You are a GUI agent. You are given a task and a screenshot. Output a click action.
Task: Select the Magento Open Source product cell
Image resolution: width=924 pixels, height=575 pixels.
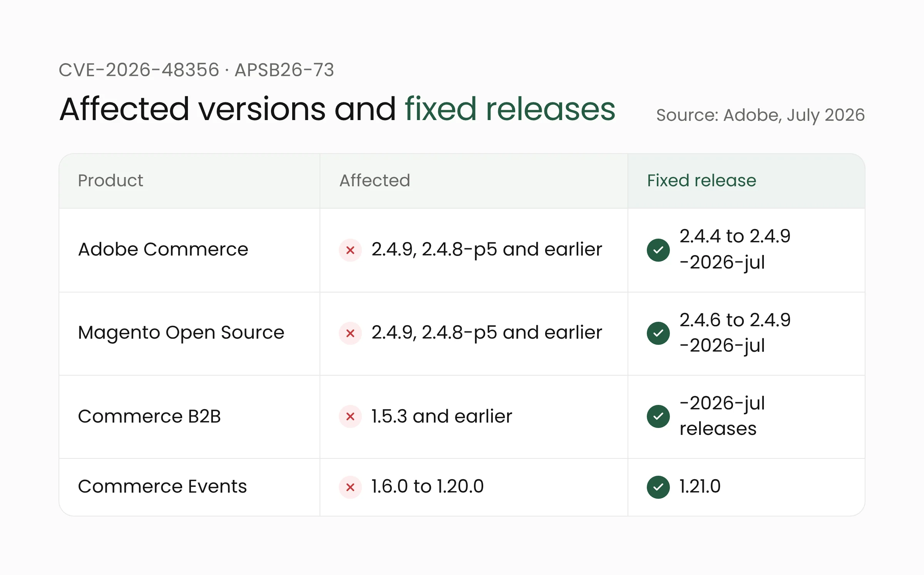pyautogui.click(x=189, y=334)
